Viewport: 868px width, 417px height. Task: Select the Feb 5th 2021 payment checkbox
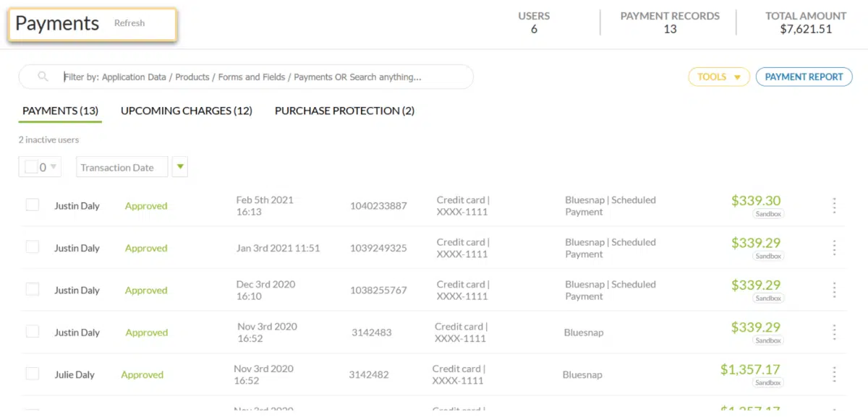[33, 205]
